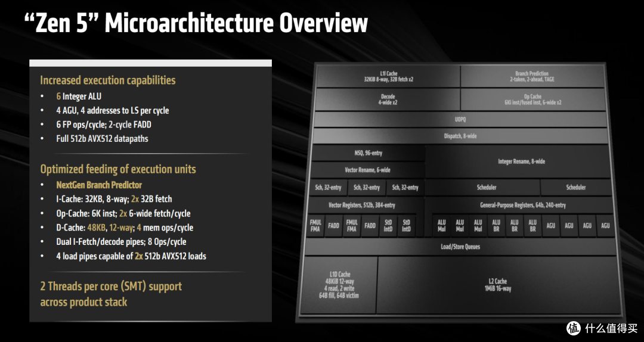Select the UOPQ bar in the diagram
Viewport: 644px width, 342px height.
(x=460, y=120)
